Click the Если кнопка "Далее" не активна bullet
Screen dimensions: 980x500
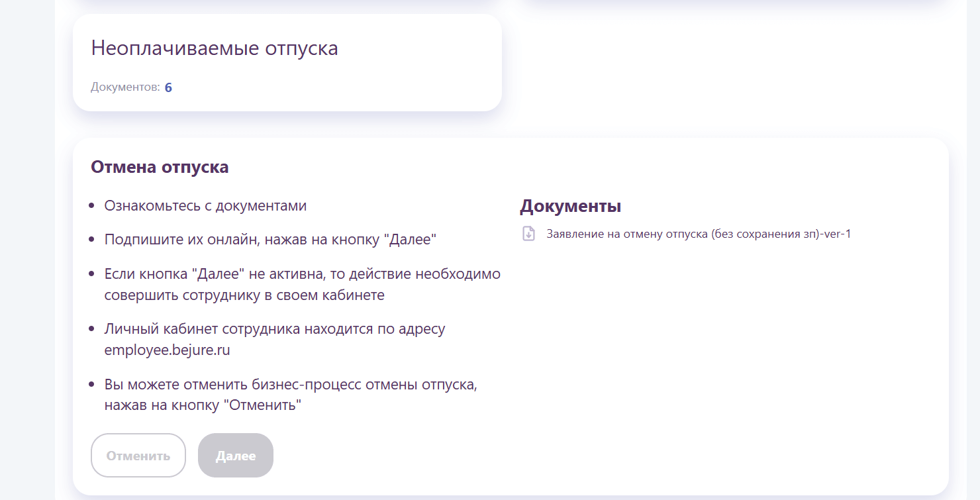point(303,284)
